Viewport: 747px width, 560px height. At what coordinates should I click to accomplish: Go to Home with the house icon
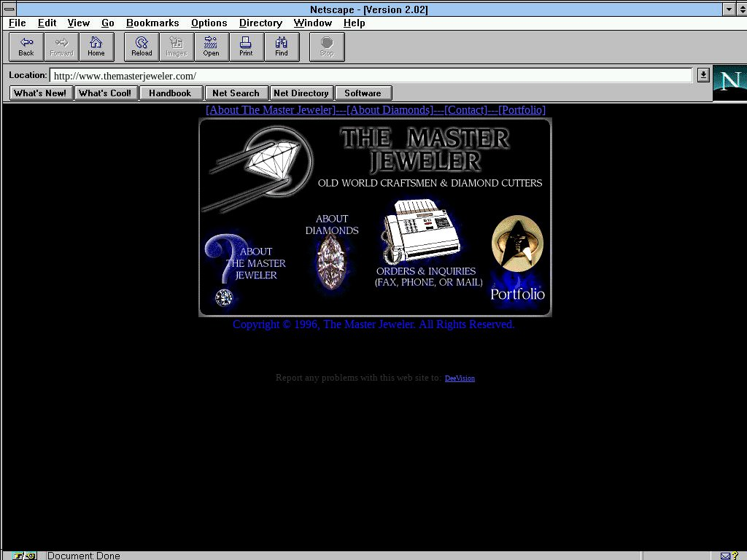[96, 47]
